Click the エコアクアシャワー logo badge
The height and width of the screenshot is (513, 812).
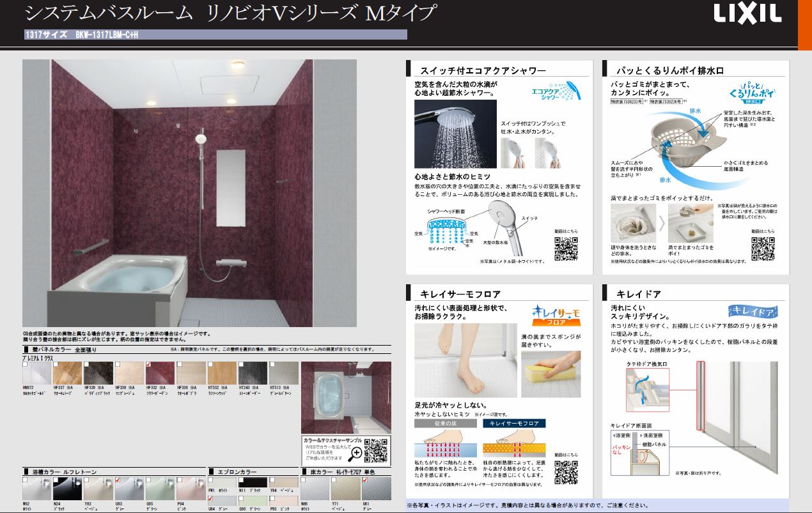pyautogui.click(x=556, y=91)
